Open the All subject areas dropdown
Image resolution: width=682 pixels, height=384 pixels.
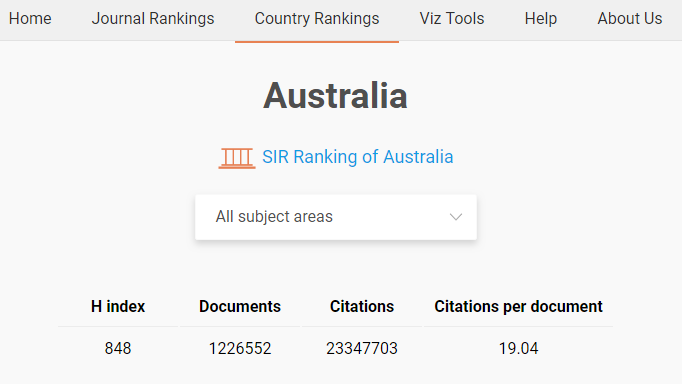coord(336,217)
